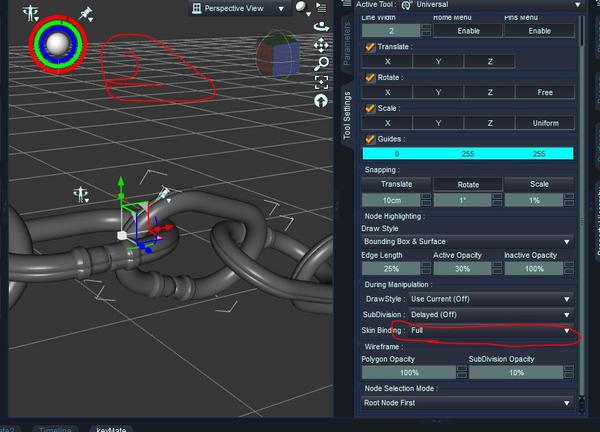Screen dimensions: 600x432
Task: Open Draw Style Bounding Box & Surface dropdown
Action: point(468,241)
